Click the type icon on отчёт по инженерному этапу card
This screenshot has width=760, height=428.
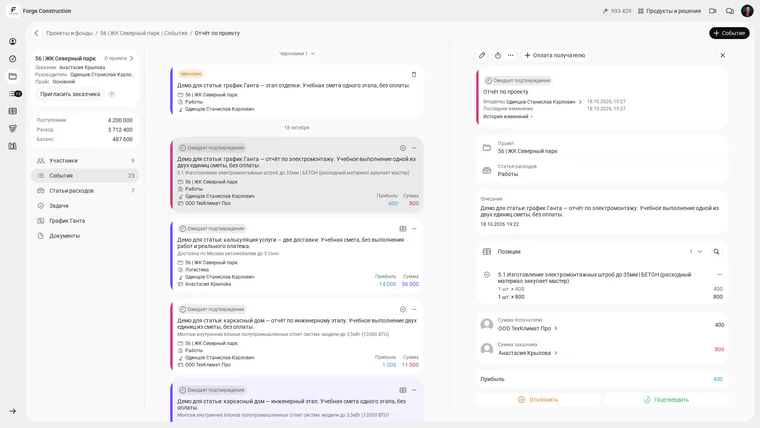(x=403, y=309)
